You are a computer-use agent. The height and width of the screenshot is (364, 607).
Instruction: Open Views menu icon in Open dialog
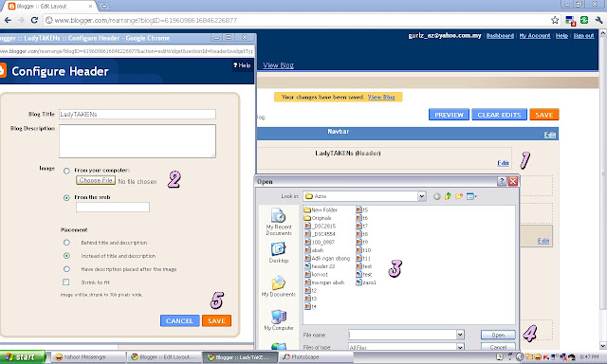471,196
